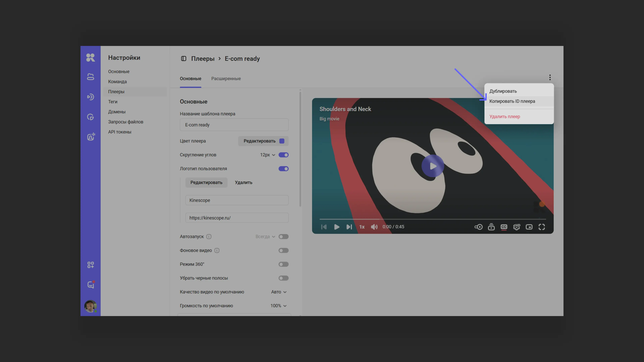This screenshot has height=362, width=644.
Task: Click the fullscreen icon in player
Action: (542, 227)
